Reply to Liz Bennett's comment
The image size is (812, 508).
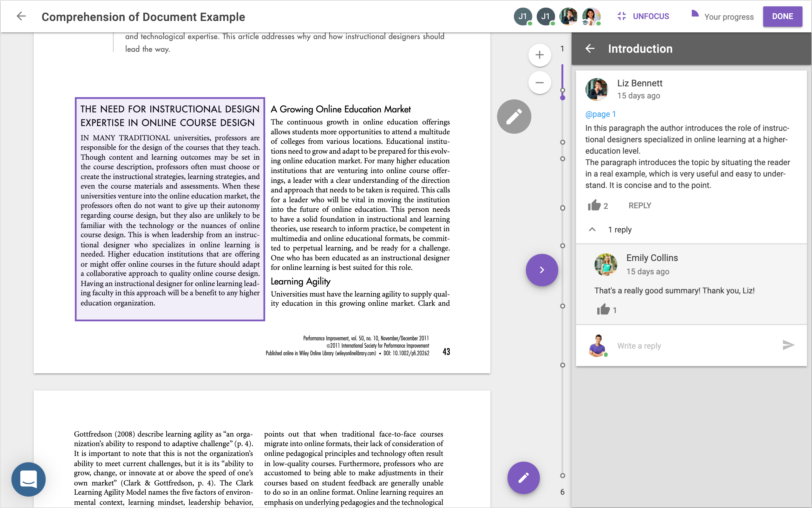pyautogui.click(x=639, y=205)
